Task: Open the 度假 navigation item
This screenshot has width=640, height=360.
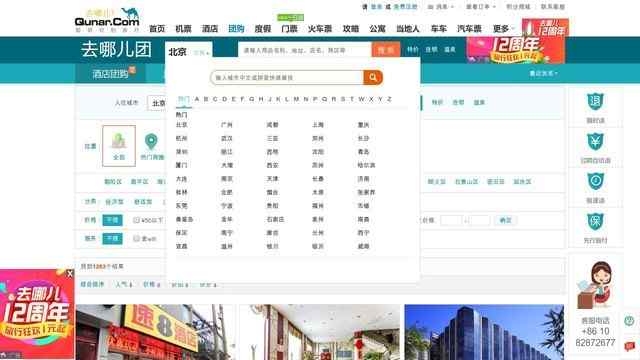Action: [x=263, y=29]
